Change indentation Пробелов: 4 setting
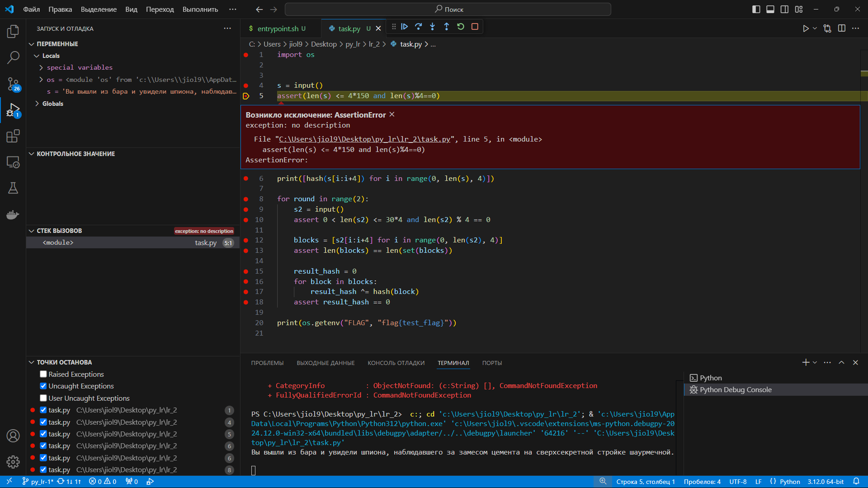Viewport: 868px width, 488px height. click(702, 482)
